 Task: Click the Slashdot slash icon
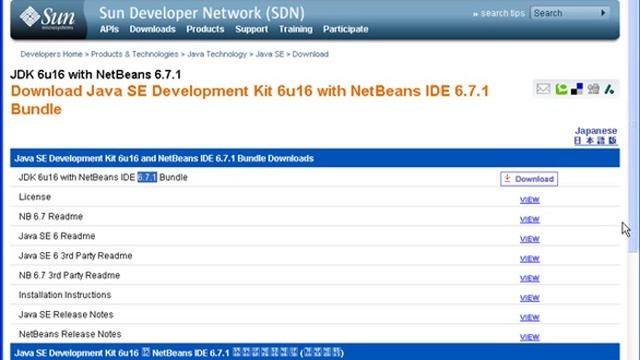pyautogui.click(x=609, y=89)
